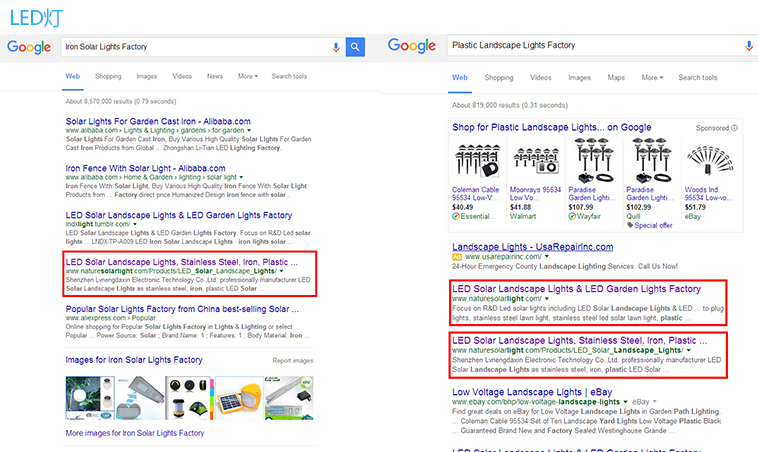The height and width of the screenshot is (452, 758).
Task: Click the Essential verified check icon
Action: pos(455,216)
